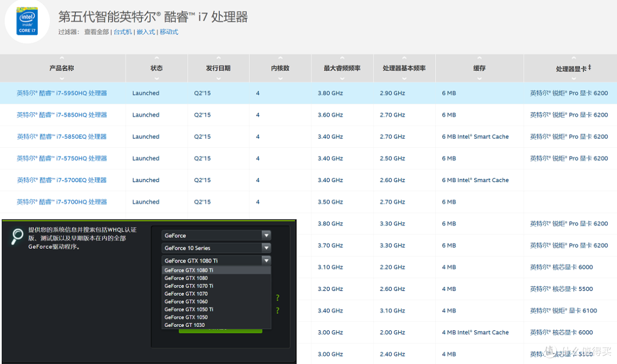This screenshot has width=617, height=364.
Task: Click the up arrow above the 缓存 header
Action: pyautogui.click(x=479, y=58)
